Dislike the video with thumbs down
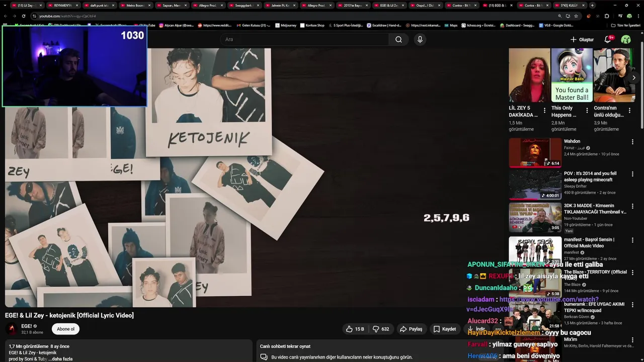644x362 pixels. [380, 329]
